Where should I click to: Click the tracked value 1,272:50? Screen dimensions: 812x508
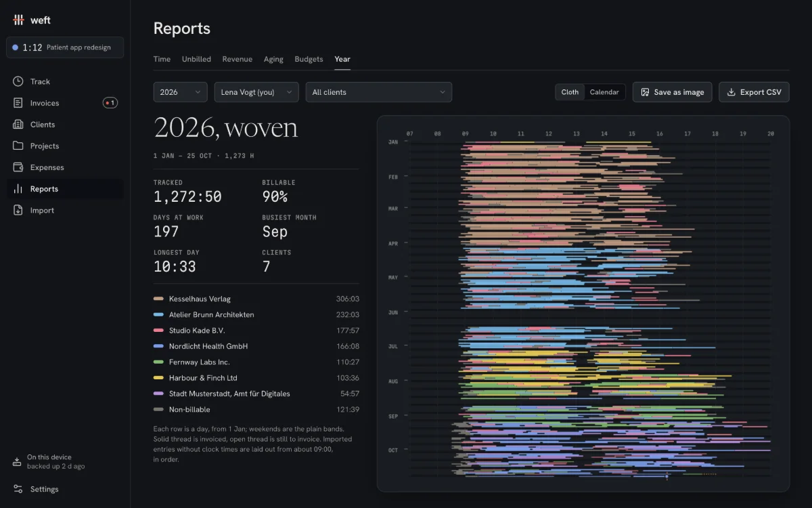[x=187, y=196]
